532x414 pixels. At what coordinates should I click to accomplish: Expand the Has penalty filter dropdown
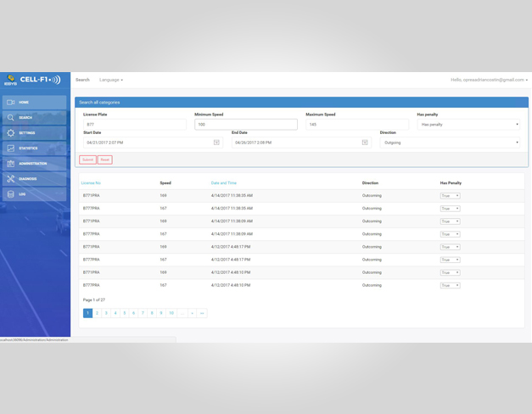[x=469, y=125]
